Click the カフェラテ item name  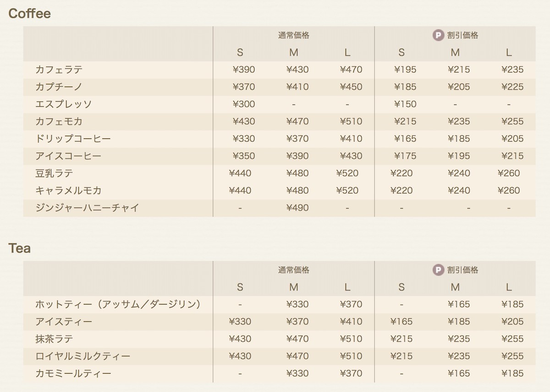[59, 70]
